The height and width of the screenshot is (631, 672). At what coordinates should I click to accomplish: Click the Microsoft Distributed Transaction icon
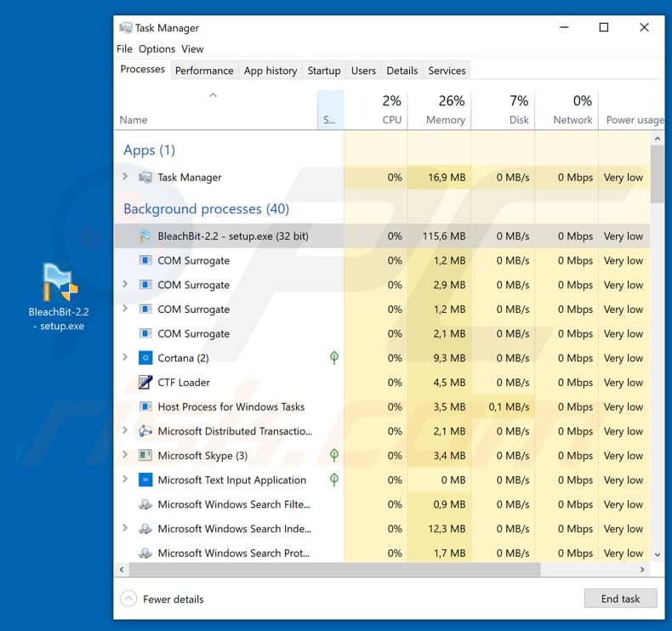pos(145,431)
